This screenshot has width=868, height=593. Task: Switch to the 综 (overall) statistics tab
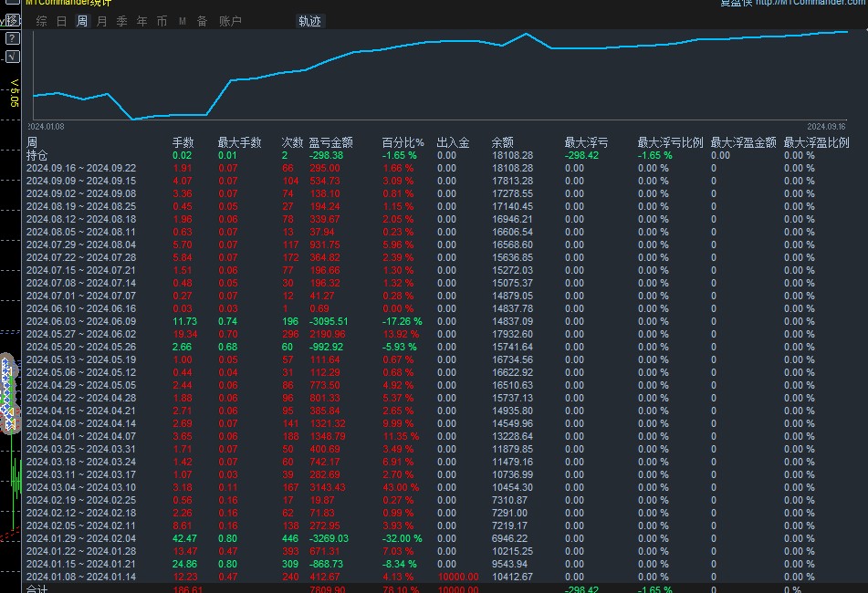42,21
